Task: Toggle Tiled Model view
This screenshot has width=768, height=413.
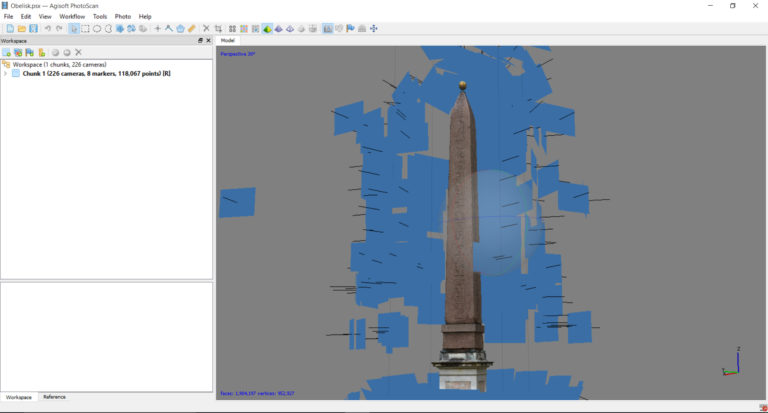Action: (x=312, y=28)
